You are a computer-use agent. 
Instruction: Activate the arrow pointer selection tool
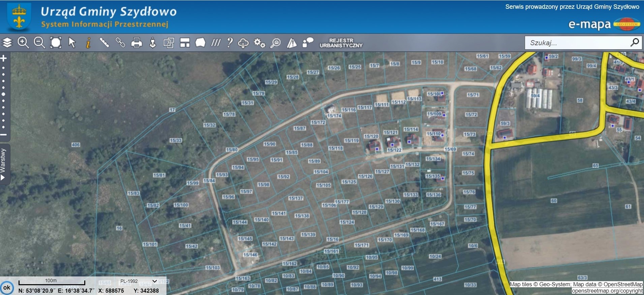[x=72, y=43]
